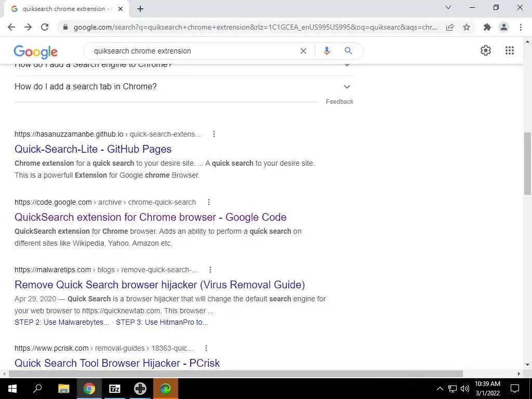Screen dimensions: 532x399
Task: Click the horizontal scrollbar thumb
Action: point(236,374)
